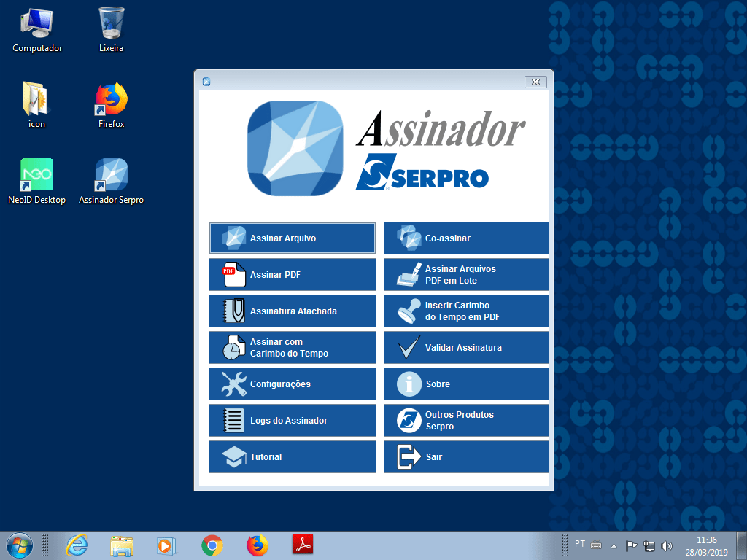Open Windows Explorer from the taskbar
The height and width of the screenshot is (560, 747).
point(122,545)
